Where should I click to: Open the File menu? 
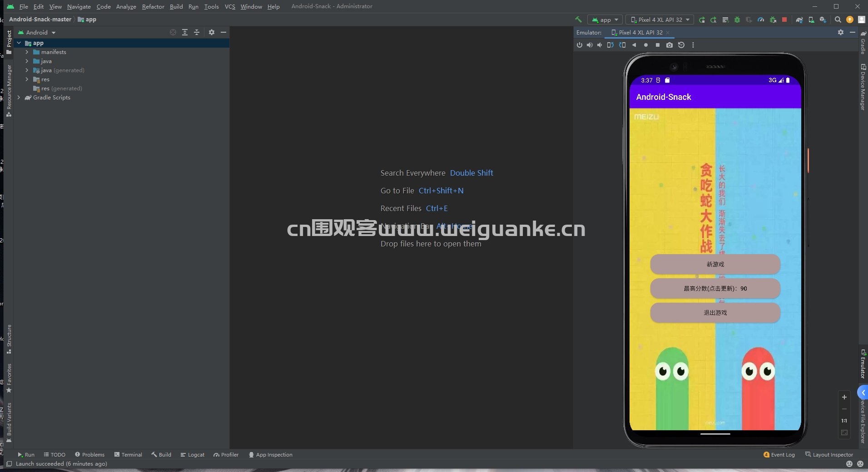[24, 6]
